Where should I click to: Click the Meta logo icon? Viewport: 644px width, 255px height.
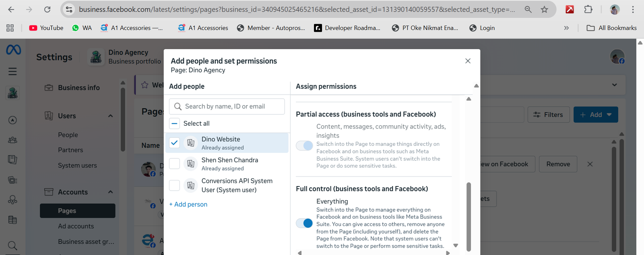click(x=13, y=50)
